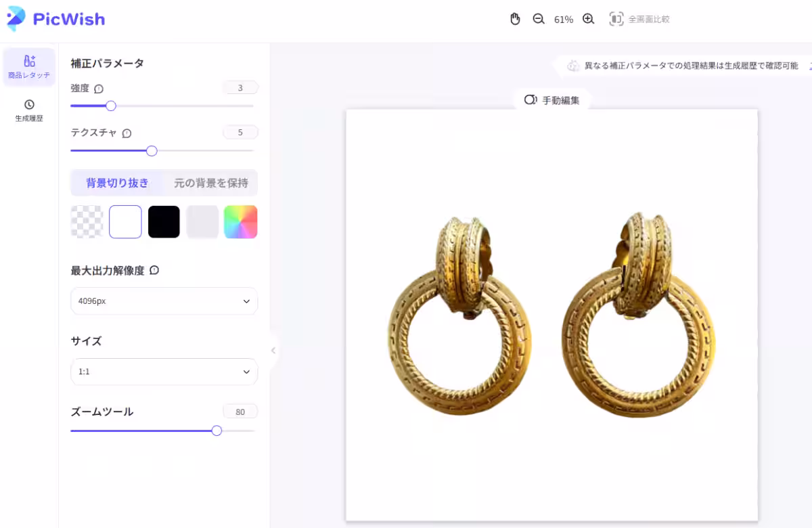Open the 商品レタッチ sidebar tool
The height and width of the screenshot is (528, 812).
click(29, 67)
